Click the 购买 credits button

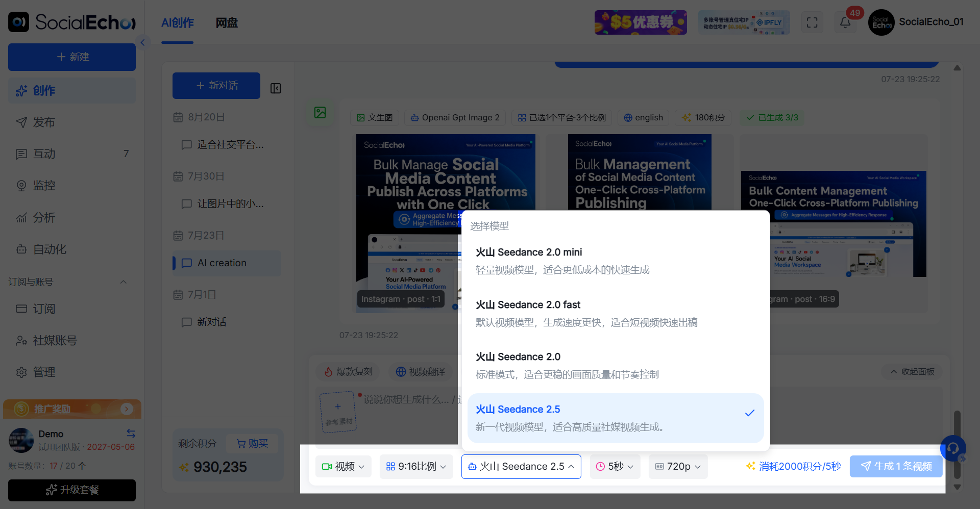[252, 444]
